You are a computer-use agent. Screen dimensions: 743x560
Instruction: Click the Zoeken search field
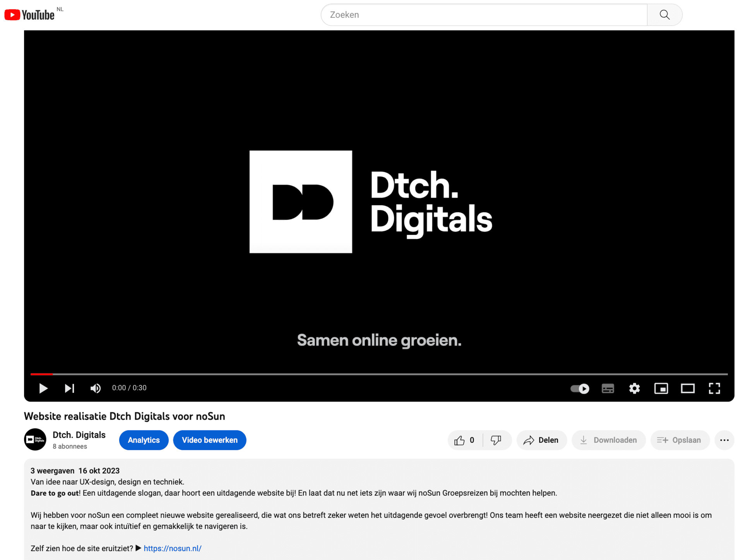tap(484, 15)
